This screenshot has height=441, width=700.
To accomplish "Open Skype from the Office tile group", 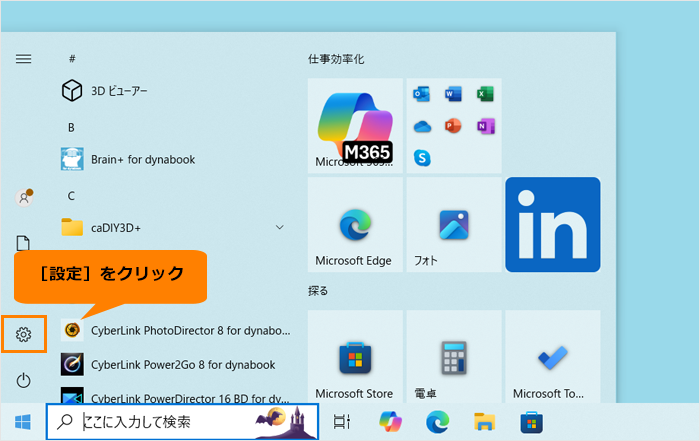I will click(422, 158).
